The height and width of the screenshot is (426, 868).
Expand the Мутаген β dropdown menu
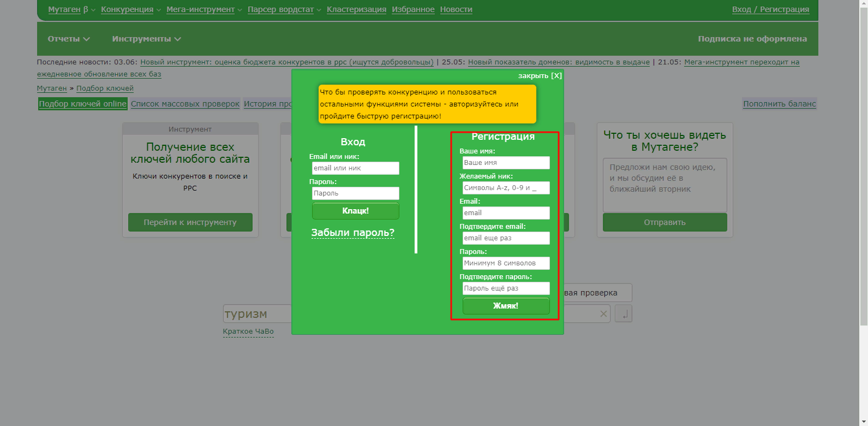[x=71, y=9]
